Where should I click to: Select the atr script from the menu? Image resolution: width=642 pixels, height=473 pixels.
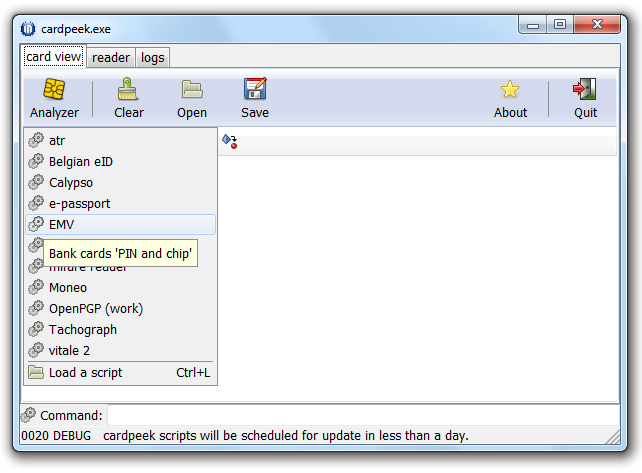57,141
